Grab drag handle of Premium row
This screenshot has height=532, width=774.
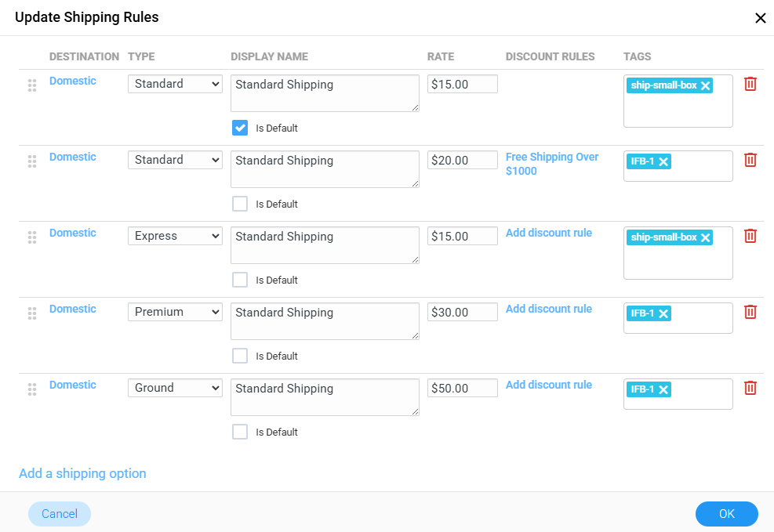[x=32, y=313]
